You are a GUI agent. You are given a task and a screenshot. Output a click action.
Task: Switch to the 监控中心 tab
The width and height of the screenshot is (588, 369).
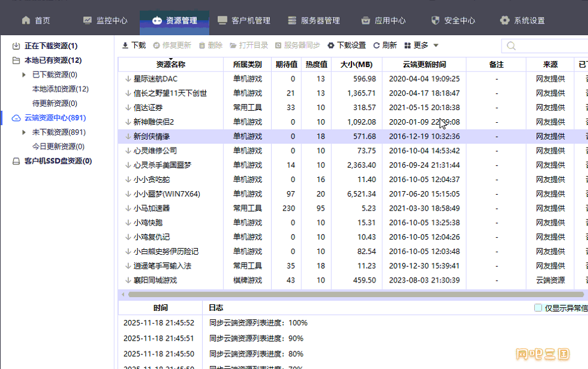click(108, 20)
